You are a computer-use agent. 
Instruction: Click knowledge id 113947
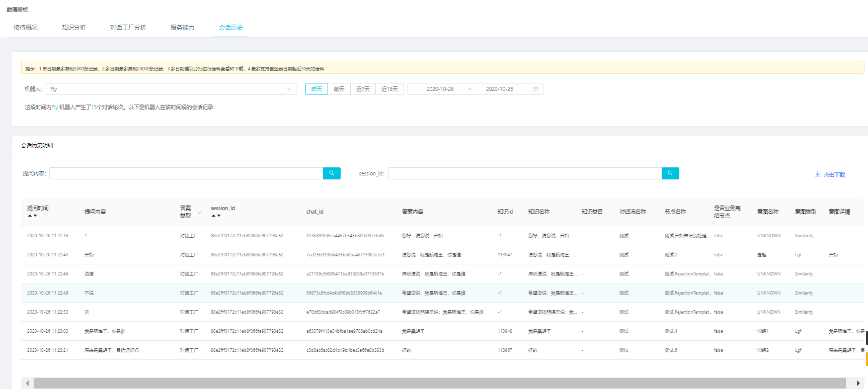(x=505, y=255)
